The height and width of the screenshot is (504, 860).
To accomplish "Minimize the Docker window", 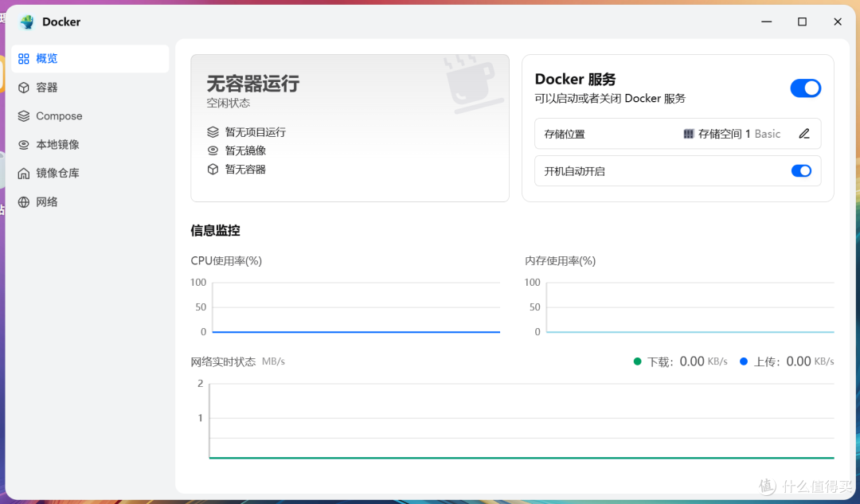I will 766,22.
